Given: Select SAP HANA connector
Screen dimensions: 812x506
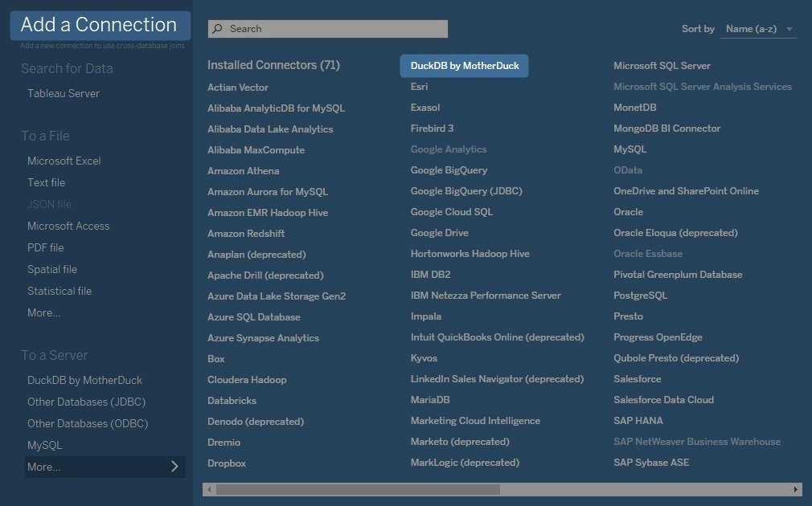Looking at the screenshot, I should pyautogui.click(x=638, y=421).
